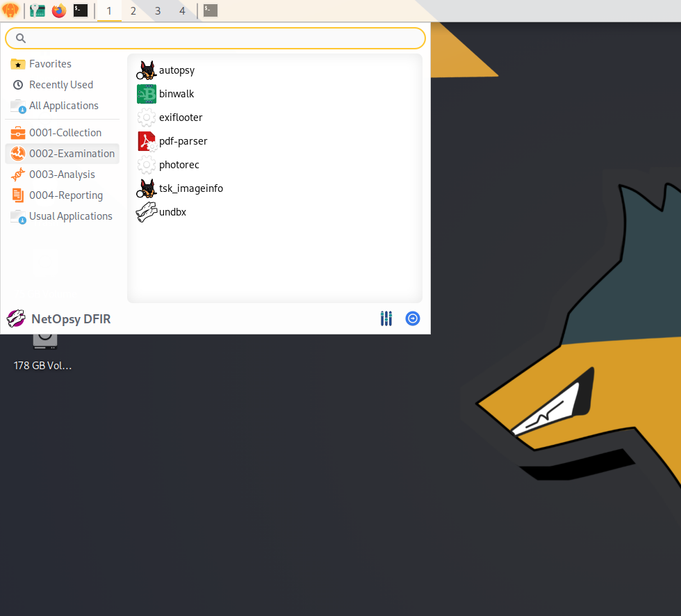The image size is (681, 616).
Task: Open tsk_imageinfo
Action: 190,188
